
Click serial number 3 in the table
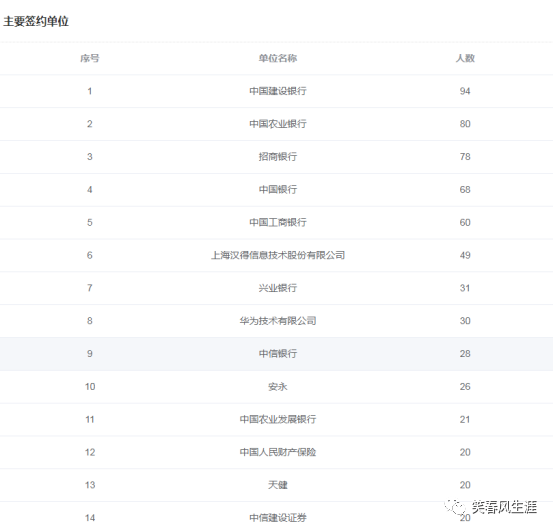click(90, 157)
